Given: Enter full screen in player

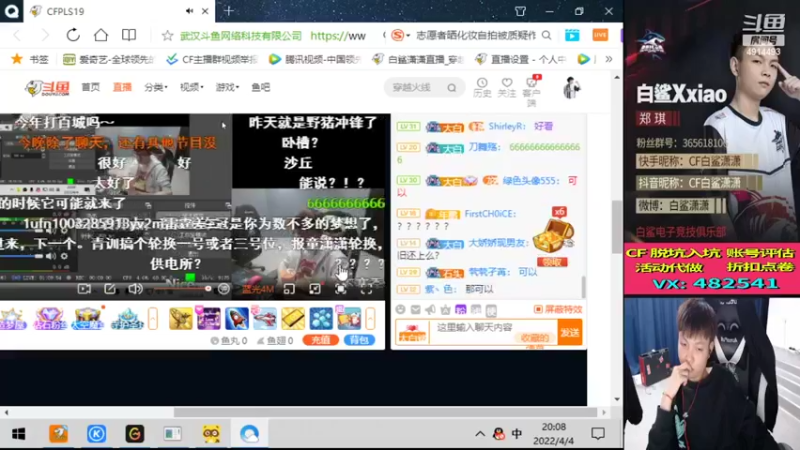Looking at the screenshot, I should 366,289.
